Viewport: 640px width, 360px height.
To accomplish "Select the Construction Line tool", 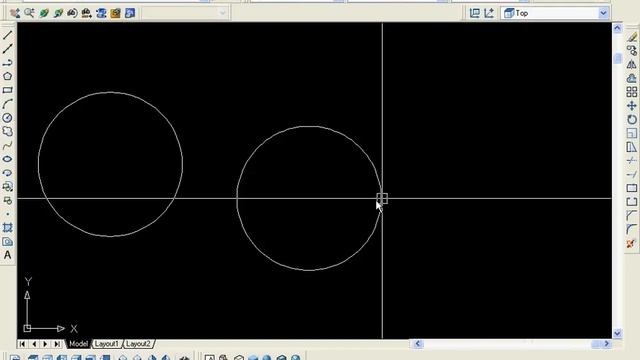I will 7,49.
